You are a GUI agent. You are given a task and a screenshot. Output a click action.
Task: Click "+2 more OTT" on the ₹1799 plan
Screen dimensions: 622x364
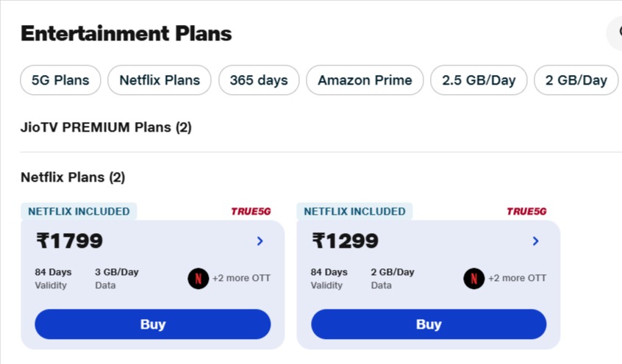(x=241, y=279)
